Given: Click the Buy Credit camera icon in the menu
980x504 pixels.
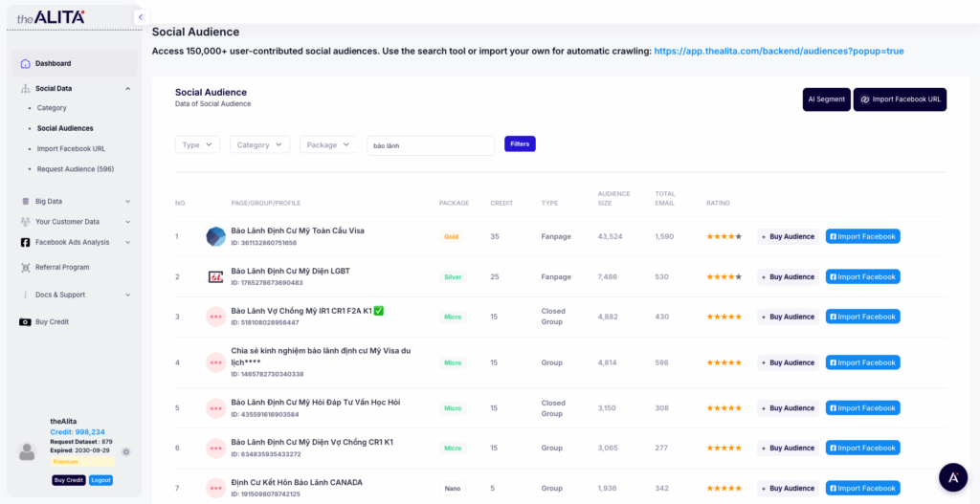Looking at the screenshot, I should pos(25,322).
